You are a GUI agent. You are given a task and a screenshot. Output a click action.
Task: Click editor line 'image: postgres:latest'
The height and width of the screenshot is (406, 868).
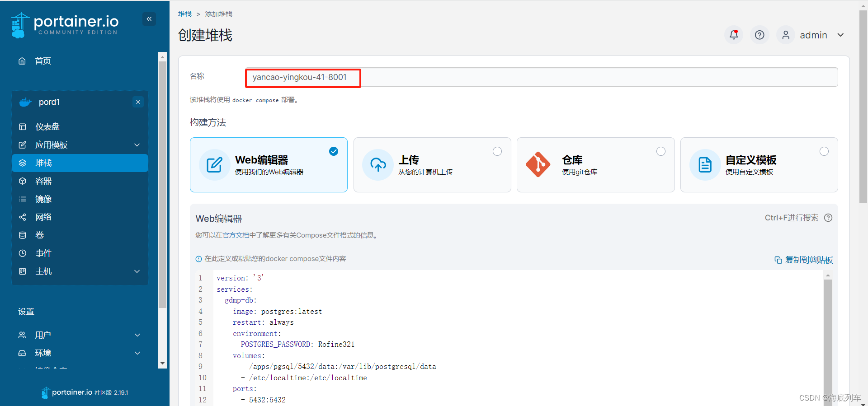click(x=277, y=312)
